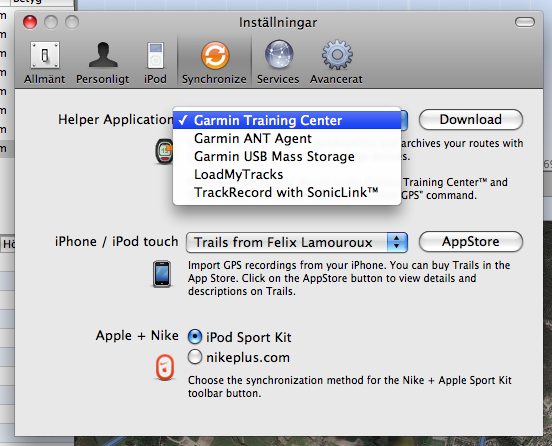The height and width of the screenshot is (446, 552).
Task: Open the iPod preferences pane
Action: [155, 62]
